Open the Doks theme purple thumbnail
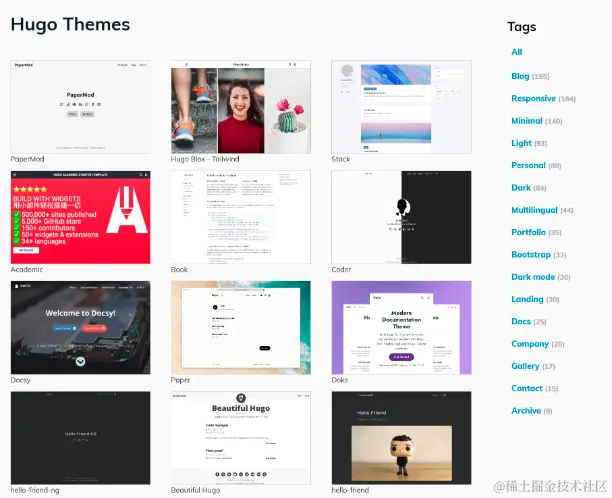 401,328
